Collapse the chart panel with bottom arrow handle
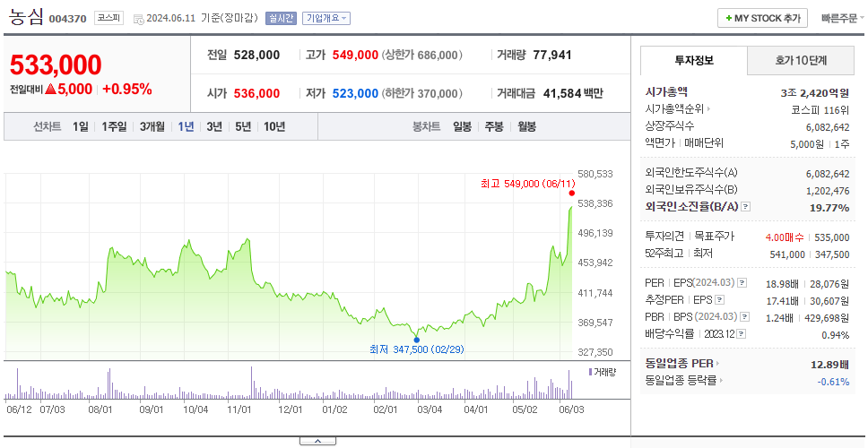The height and width of the screenshot is (448, 868). 317,441
